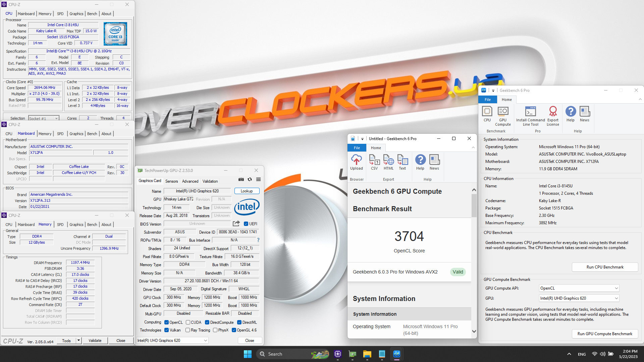
Task: Open the Wi-Fi network tray icon
Action: click(x=594, y=354)
